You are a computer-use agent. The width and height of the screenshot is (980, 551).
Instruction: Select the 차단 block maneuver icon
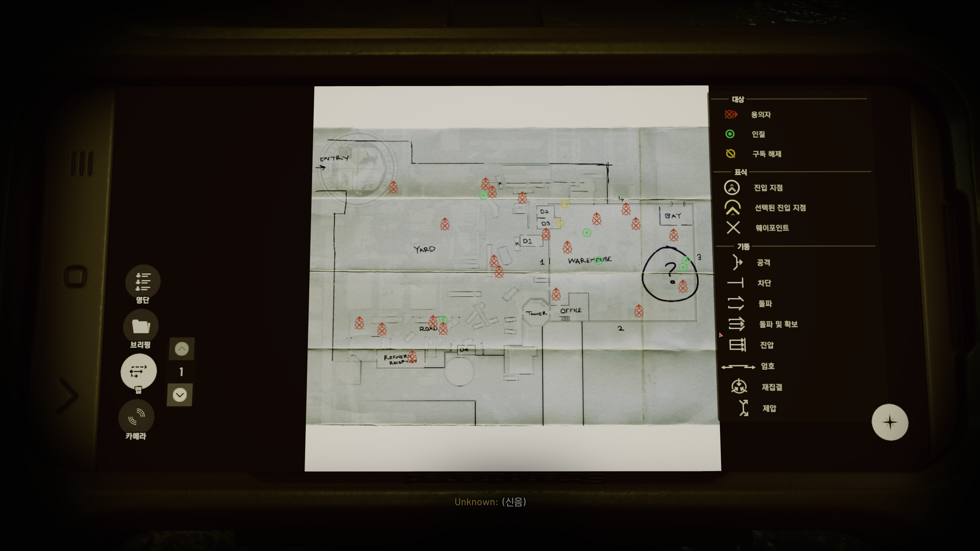pyautogui.click(x=736, y=283)
